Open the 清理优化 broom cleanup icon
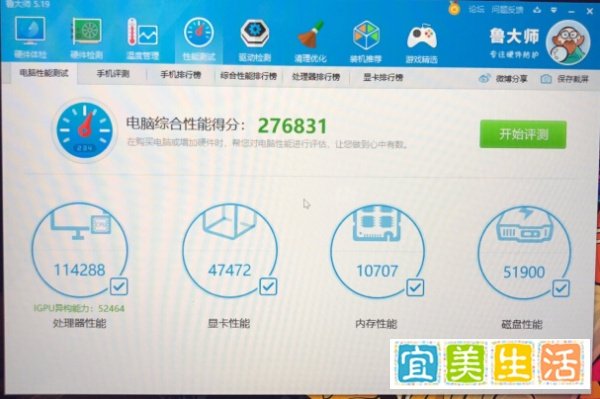Viewport: 600px width, 399px height. click(310, 41)
